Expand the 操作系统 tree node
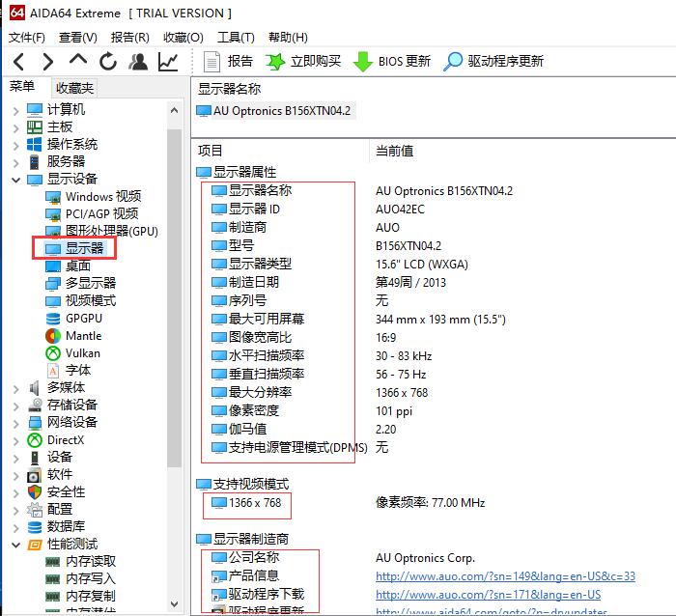 coord(16,145)
